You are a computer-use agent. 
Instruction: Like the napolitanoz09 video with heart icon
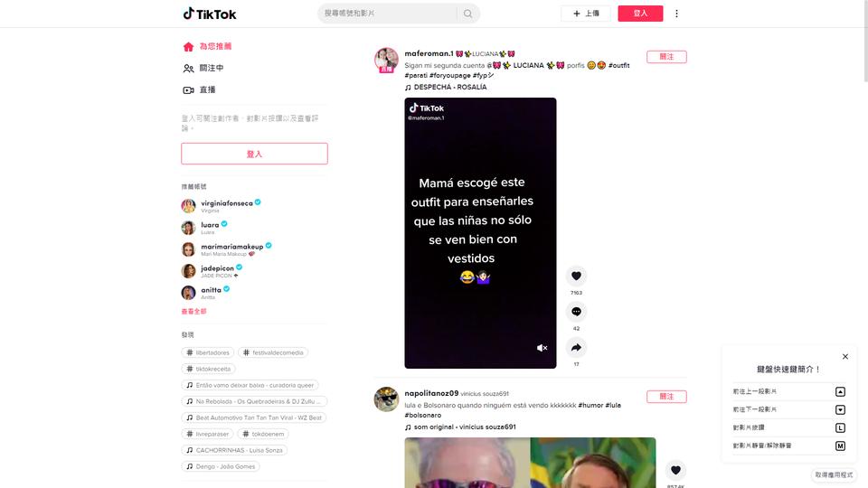(675, 470)
